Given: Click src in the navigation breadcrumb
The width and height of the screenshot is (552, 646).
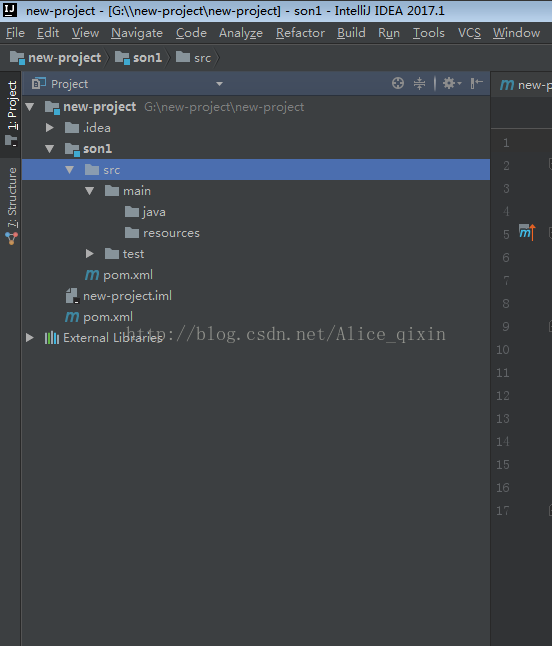Looking at the screenshot, I should pos(193,58).
